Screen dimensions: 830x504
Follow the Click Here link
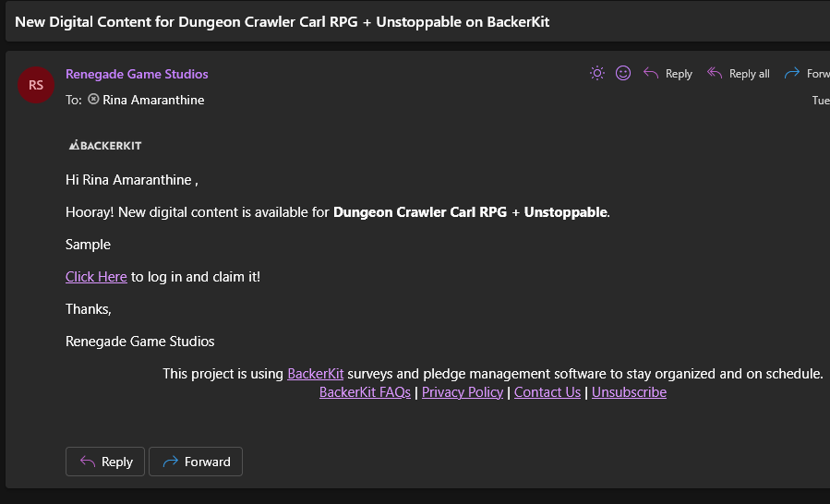pyautogui.click(x=96, y=277)
